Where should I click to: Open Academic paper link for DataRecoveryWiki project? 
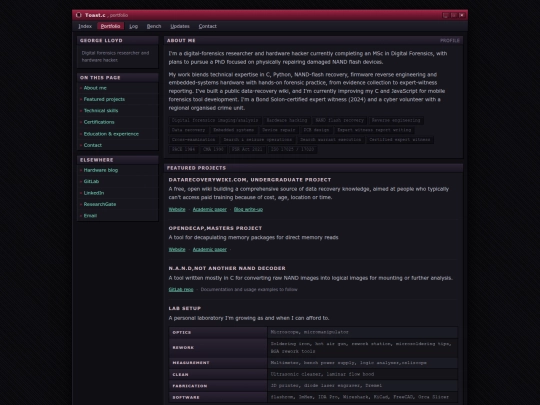(x=209, y=209)
